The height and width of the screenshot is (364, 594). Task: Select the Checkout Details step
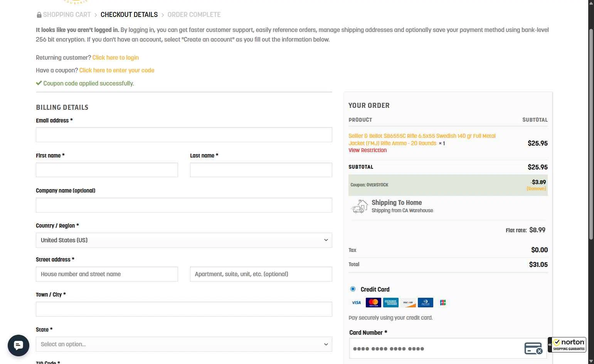tap(129, 15)
